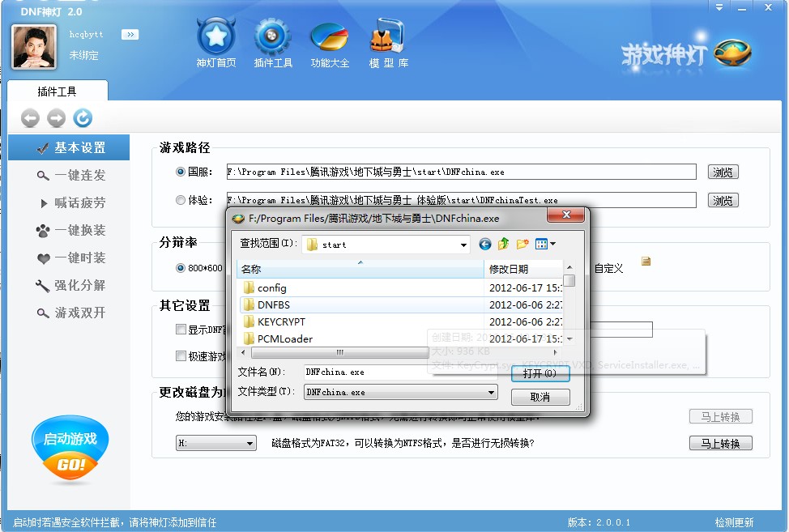Select 强化分解 in the sidebar
Screen dimensions: 789x532
point(69,285)
